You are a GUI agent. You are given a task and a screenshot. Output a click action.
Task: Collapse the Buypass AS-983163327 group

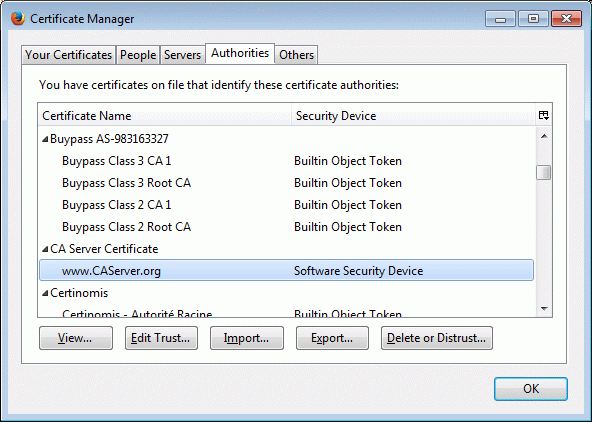coord(45,139)
